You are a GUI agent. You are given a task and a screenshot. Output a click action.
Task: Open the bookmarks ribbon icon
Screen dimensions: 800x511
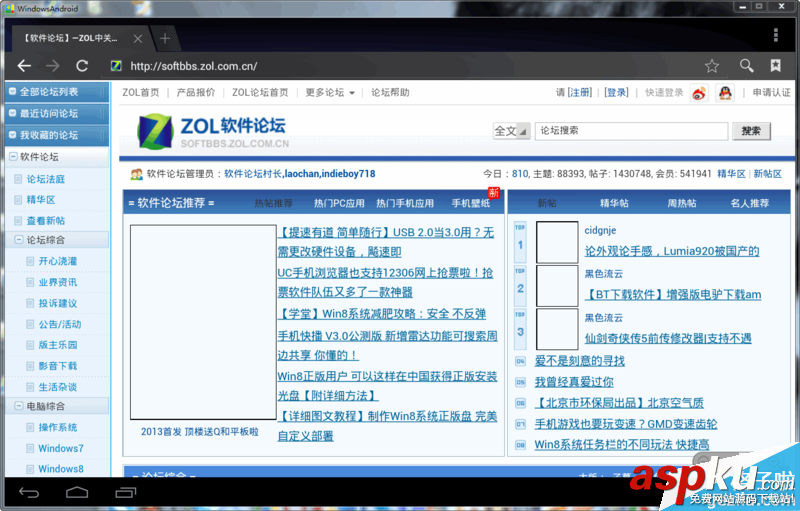(776, 65)
